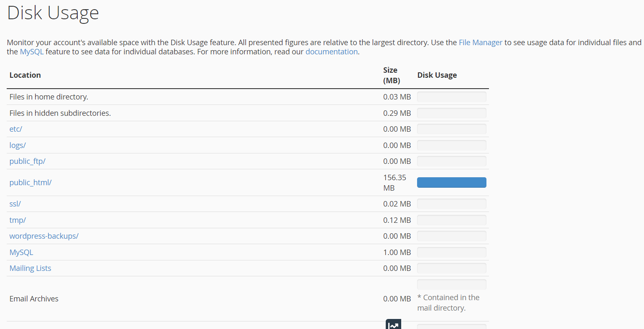Click the Disk Usage column header
644x329 pixels.
click(437, 75)
